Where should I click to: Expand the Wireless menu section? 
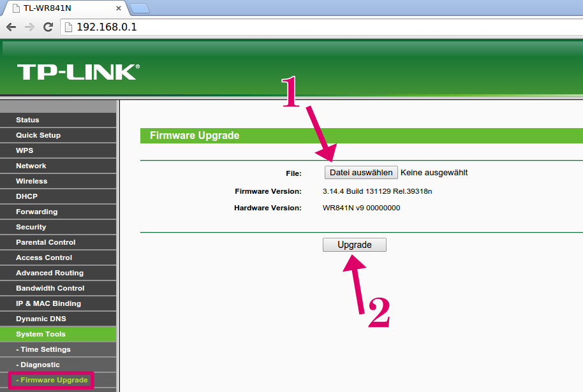[x=58, y=181]
